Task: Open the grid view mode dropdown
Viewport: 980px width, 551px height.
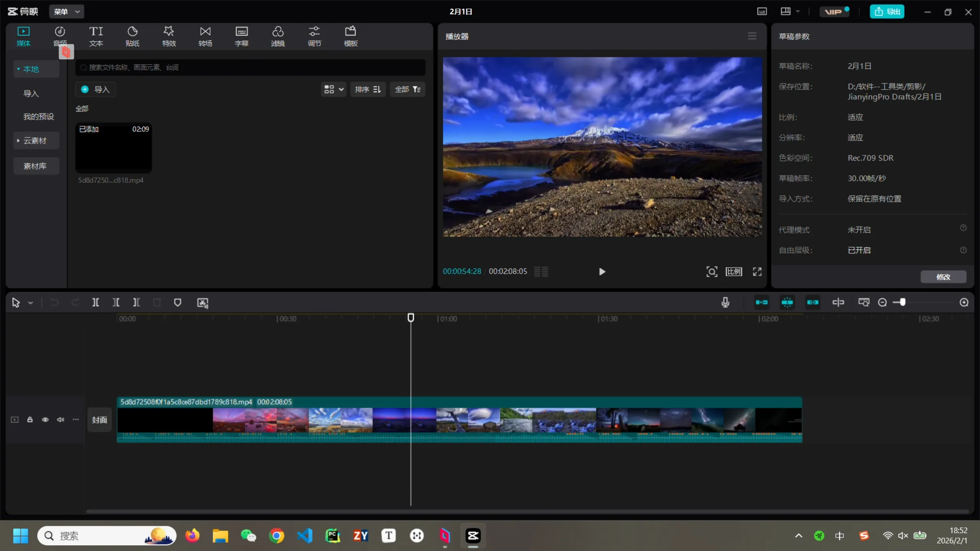Action: coord(333,90)
